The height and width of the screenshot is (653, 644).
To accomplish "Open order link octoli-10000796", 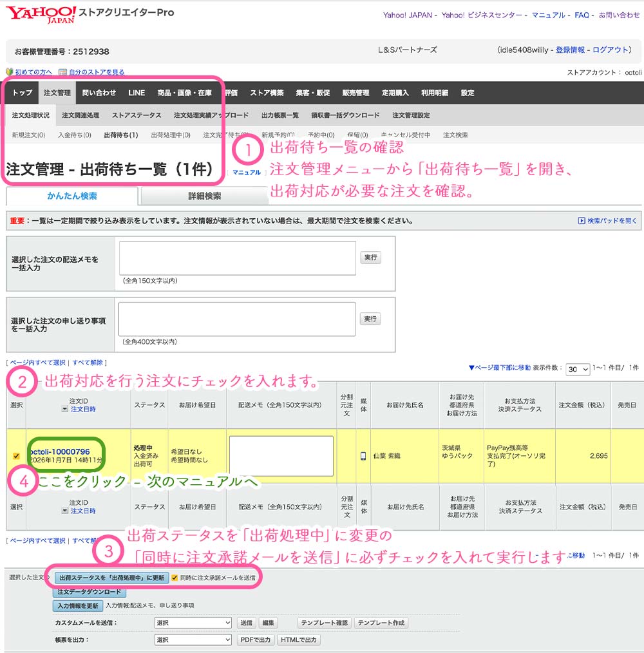I will [x=59, y=451].
